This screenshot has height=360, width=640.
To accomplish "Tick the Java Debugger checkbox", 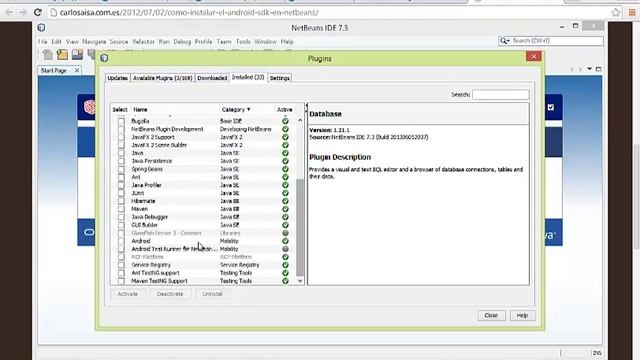I will (x=121, y=217).
